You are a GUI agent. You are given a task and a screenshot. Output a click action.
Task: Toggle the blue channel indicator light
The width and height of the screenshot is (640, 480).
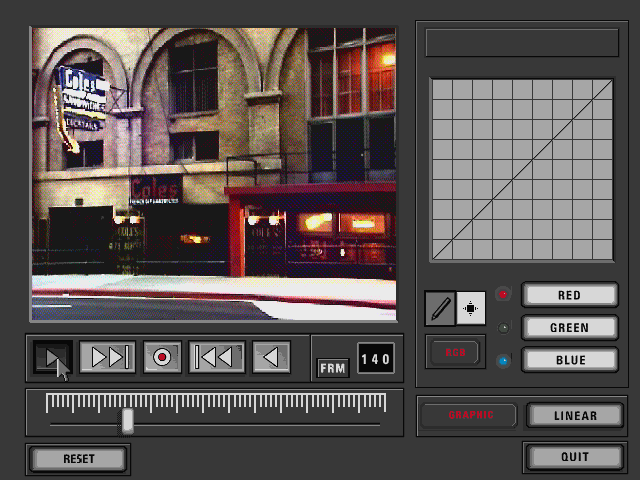[x=503, y=361]
